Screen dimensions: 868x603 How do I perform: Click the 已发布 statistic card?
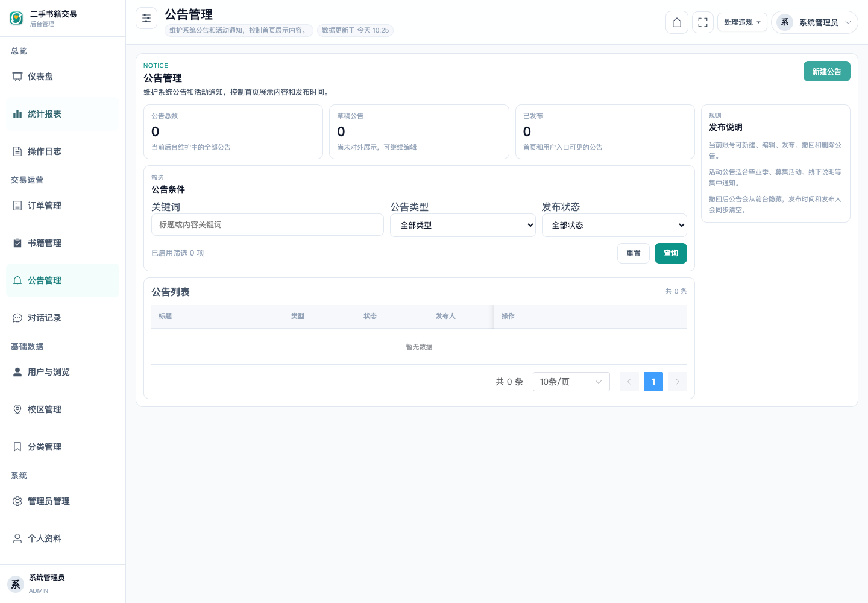click(605, 131)
